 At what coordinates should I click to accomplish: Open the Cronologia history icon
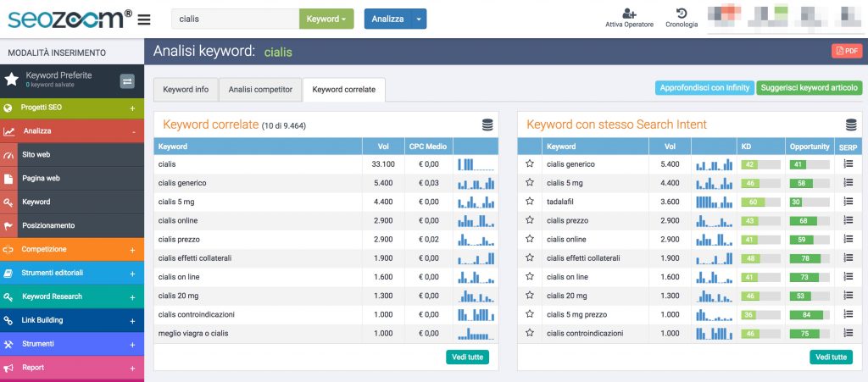point(682,14)
